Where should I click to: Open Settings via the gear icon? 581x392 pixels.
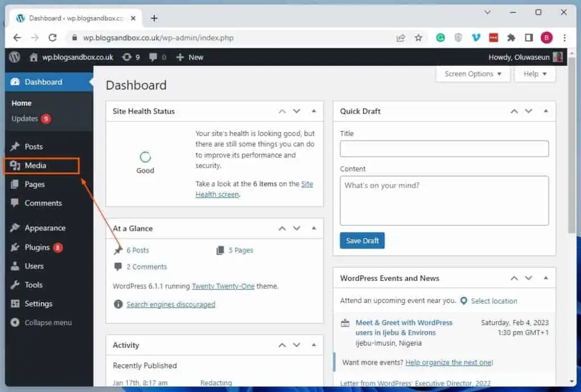(x=16, y=304)
